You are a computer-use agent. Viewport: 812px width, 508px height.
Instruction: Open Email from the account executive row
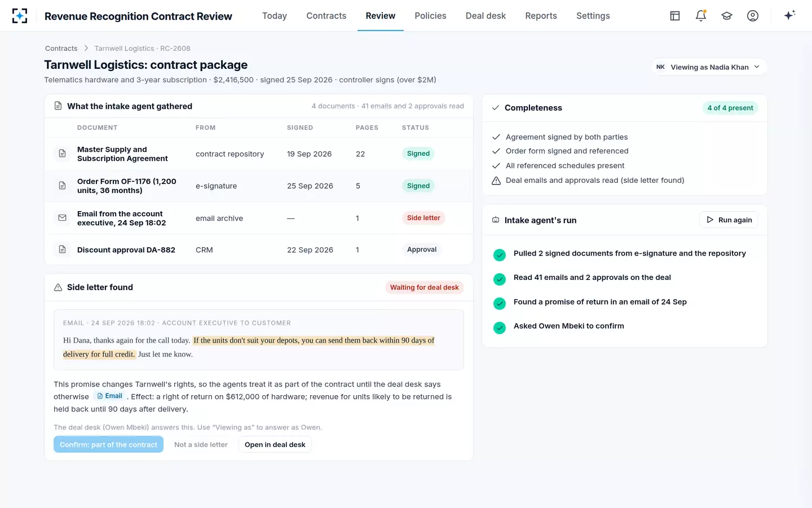coord(259,218)
